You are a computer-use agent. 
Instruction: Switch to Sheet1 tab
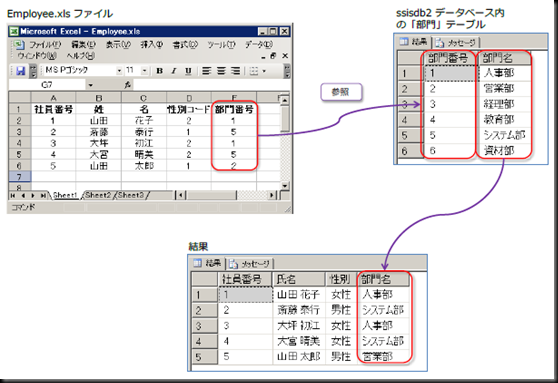coord(65,195)
